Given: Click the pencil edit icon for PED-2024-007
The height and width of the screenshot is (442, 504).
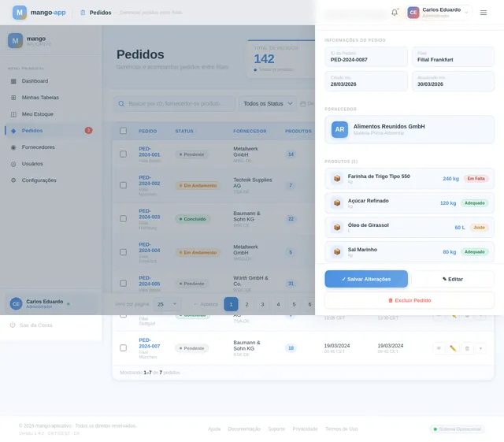Looking at the screenshot, I should pyautogui.click(x=453, y=347).
